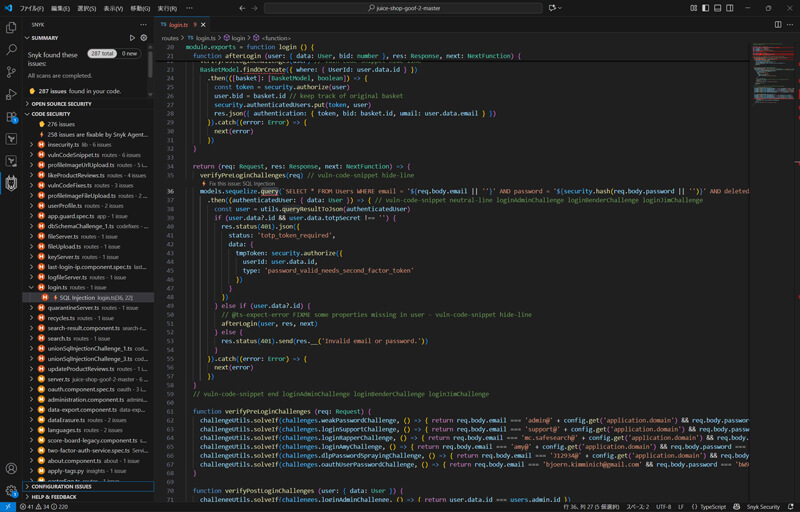This screenshot has height=512, width=800.
Task: Open the Accounts icon in activity bar
Action: point(11,468)
